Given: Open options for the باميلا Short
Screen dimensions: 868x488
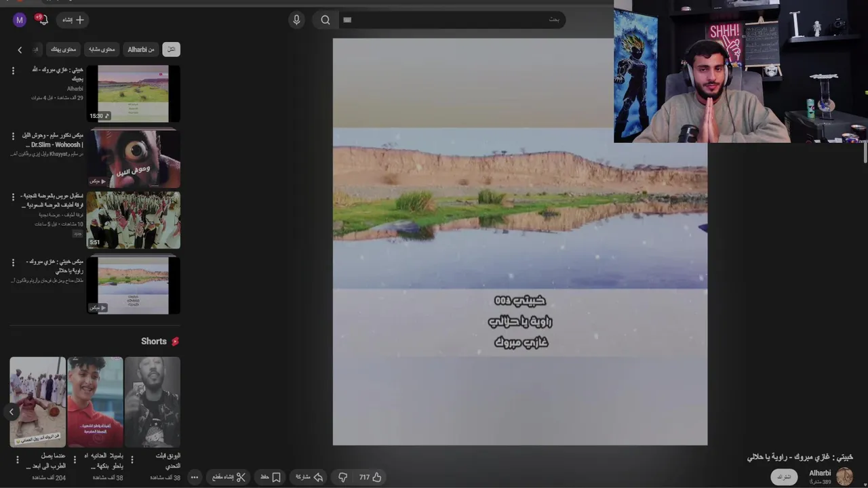Looking at the screenshot, I should [x=75, y=460].
